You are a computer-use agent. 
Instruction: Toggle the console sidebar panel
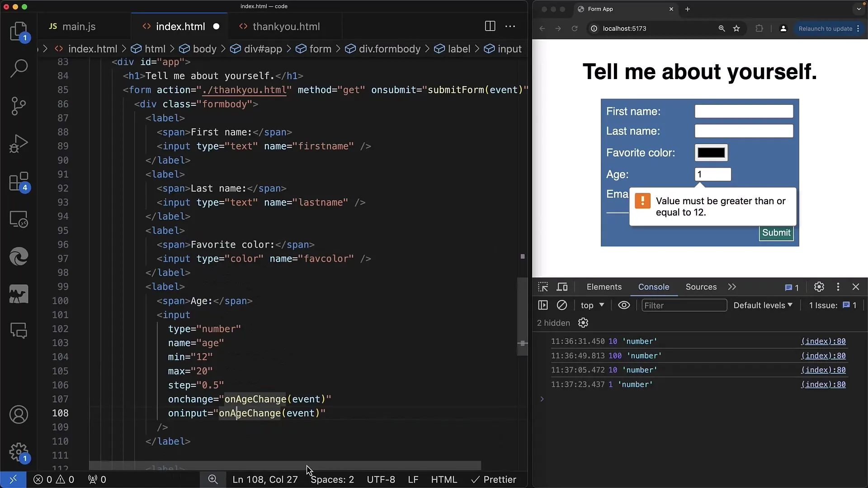click(x=543, y=305)
